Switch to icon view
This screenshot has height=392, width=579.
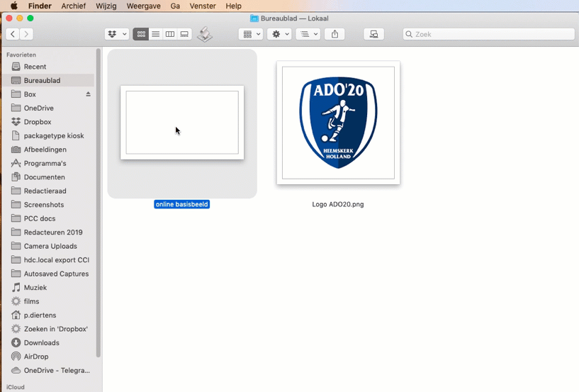tap(141, 34)
